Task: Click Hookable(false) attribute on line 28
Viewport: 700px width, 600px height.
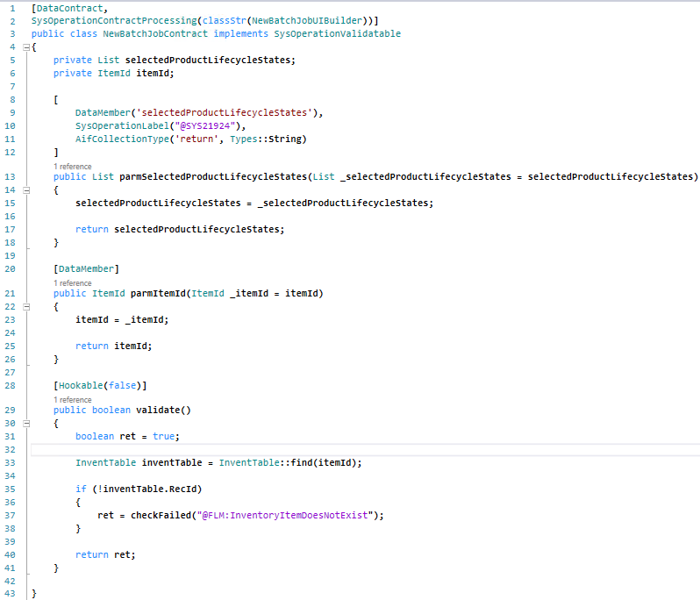Action: click(x=100, y=385)
